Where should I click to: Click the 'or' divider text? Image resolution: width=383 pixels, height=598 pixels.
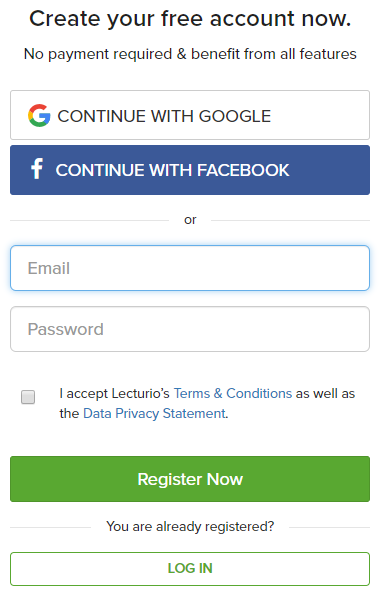(190, 220)
